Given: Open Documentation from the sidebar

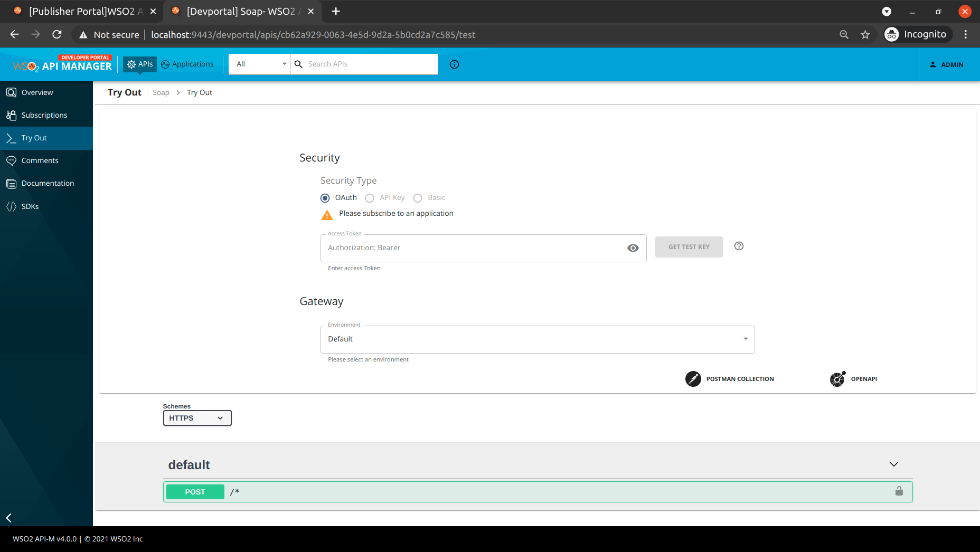Looking at the screenshot, I should [48, 183].
